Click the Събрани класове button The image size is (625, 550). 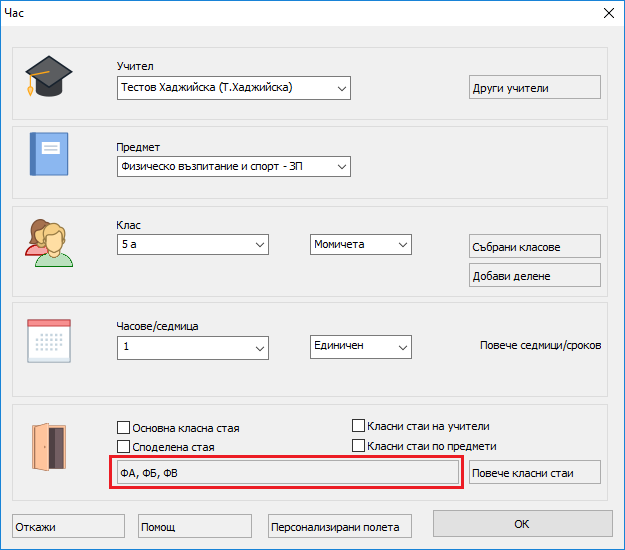[x=535, y=247]
